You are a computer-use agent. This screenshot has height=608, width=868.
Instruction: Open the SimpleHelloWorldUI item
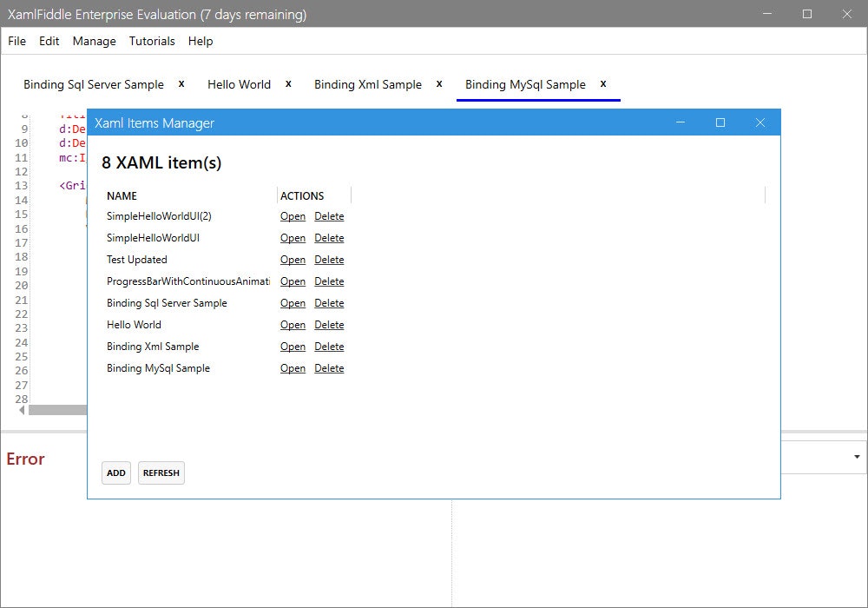[x=293, y=237]
